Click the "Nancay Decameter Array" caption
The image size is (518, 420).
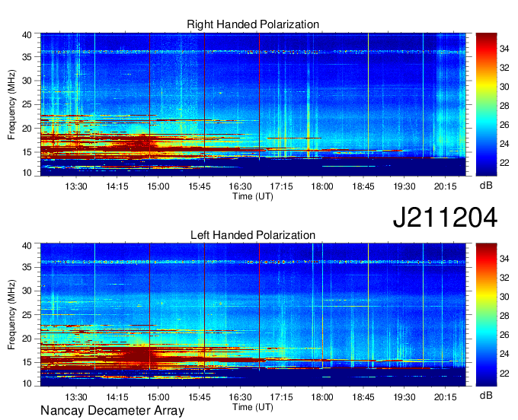(x=112, y=411)
